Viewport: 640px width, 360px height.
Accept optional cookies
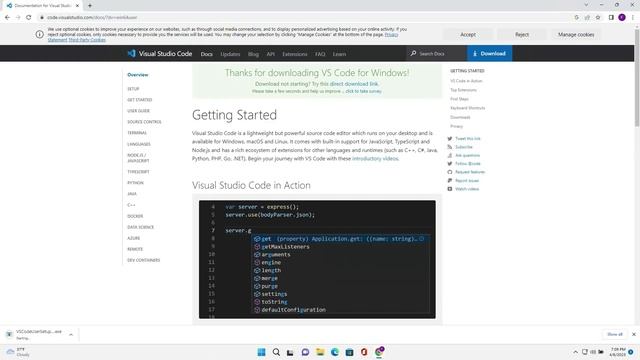468,35
